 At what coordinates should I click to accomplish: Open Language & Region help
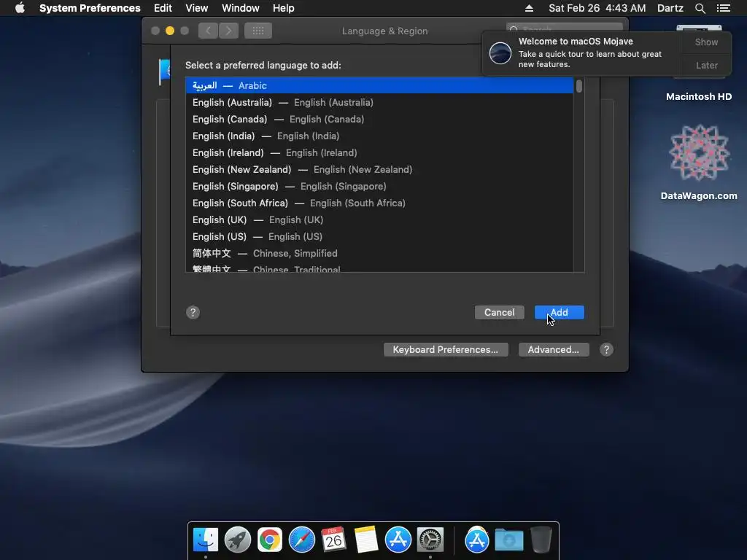point(606,349)
